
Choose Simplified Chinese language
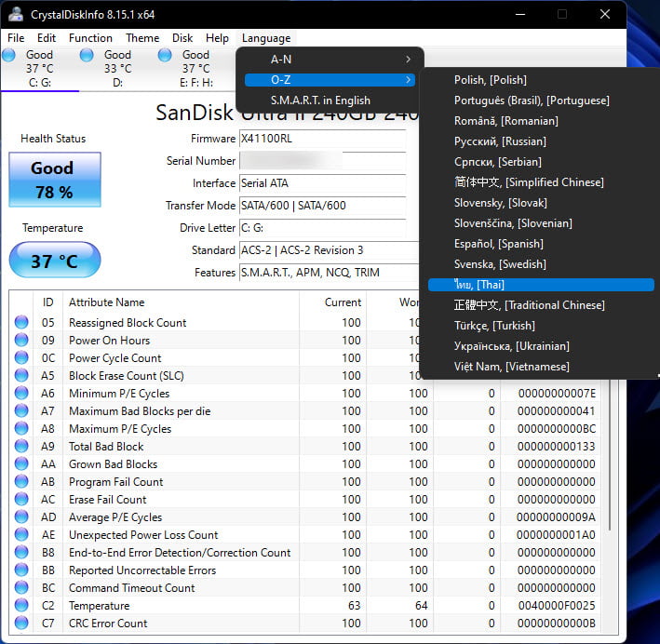pyautogui.click(x=541, y=182)
